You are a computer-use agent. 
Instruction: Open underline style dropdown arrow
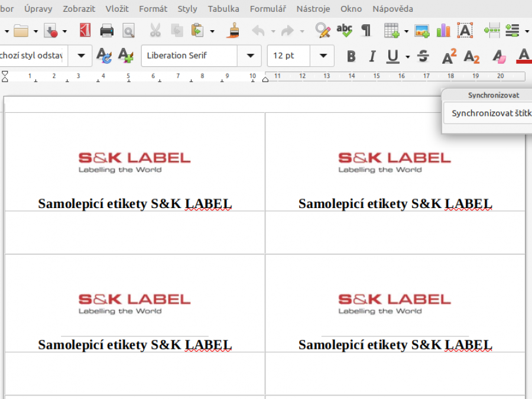407,57
